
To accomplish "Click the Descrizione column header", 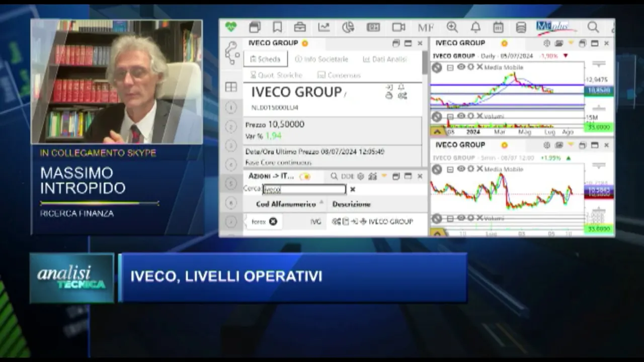I will 352,204.
